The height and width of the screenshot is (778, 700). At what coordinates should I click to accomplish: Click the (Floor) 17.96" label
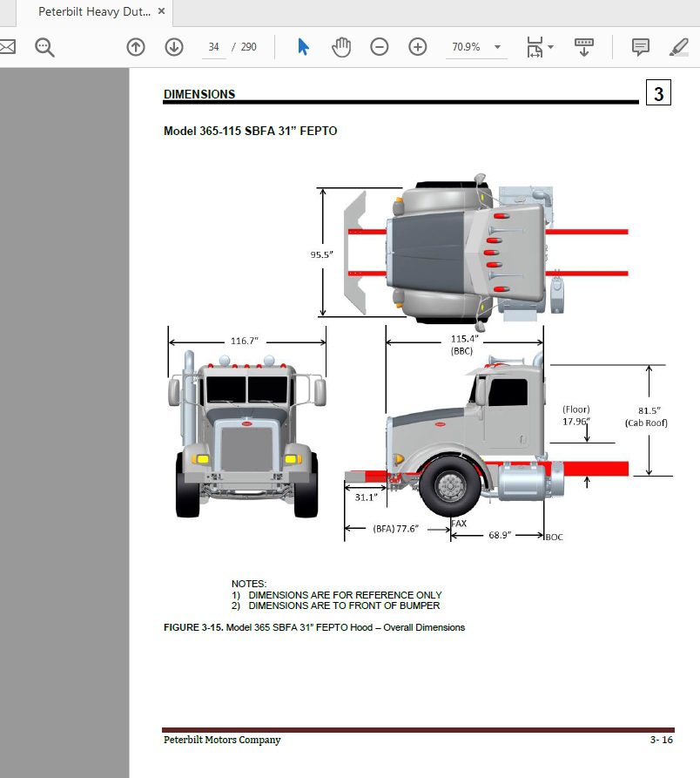(576, 416)
